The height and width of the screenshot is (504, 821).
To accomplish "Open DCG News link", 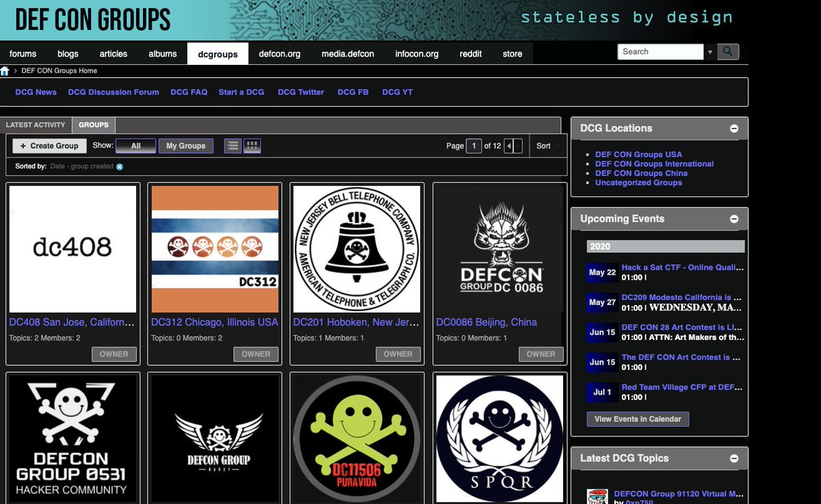I will click(36, 92).
